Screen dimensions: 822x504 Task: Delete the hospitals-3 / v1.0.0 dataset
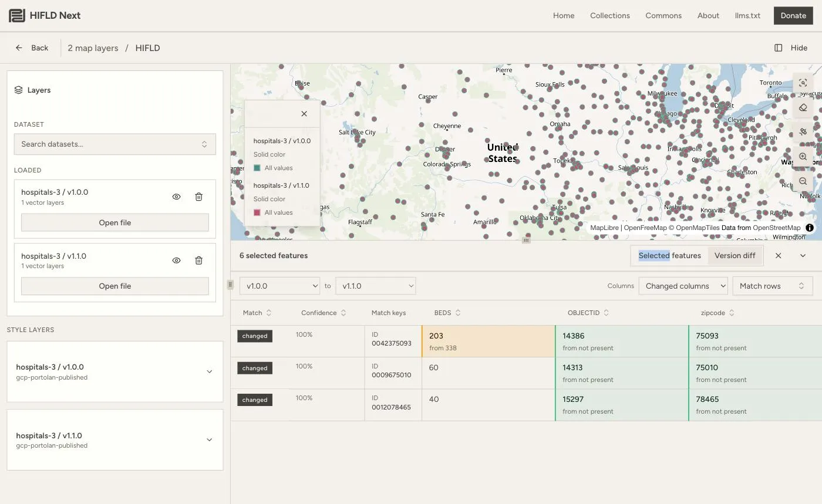point(198,197)
